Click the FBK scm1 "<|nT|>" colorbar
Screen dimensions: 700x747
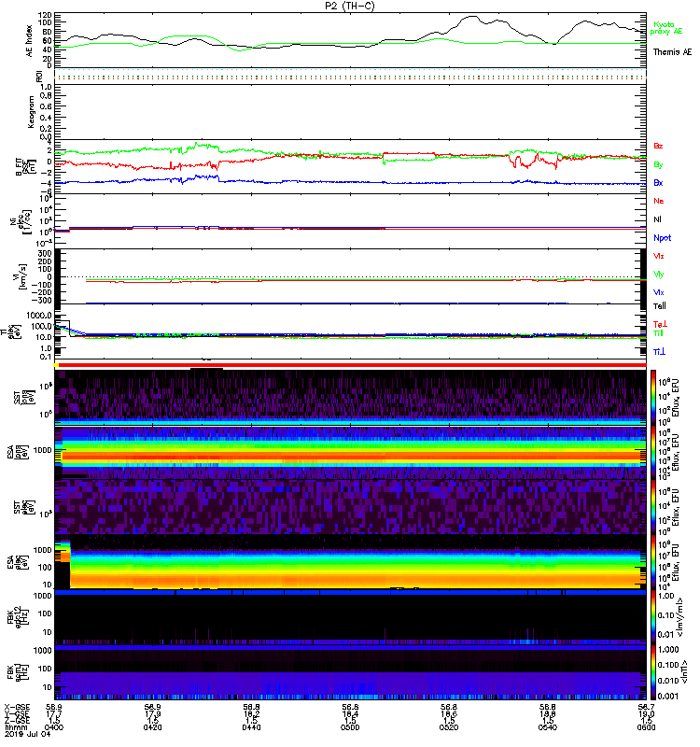(653, 671)
